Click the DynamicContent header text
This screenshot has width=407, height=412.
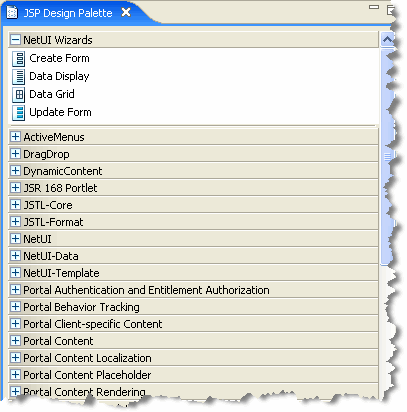point(63,171)
